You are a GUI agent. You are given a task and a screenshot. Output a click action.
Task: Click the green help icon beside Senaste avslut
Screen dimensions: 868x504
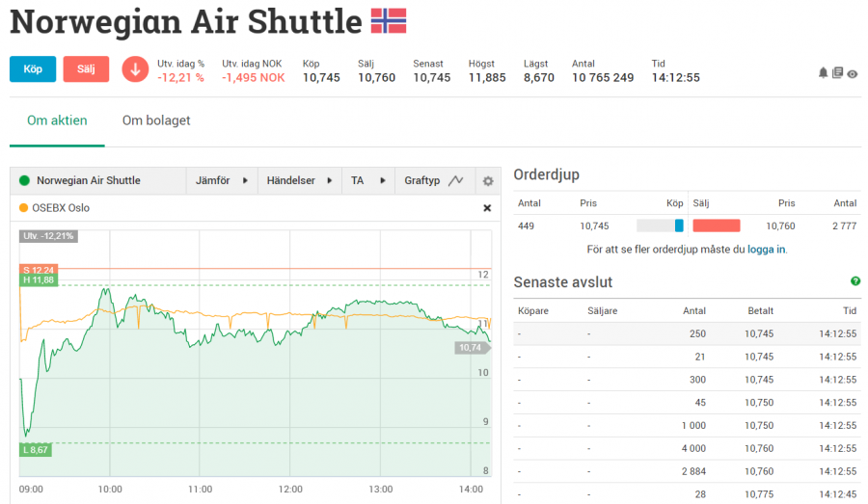(x=855, y=281)
